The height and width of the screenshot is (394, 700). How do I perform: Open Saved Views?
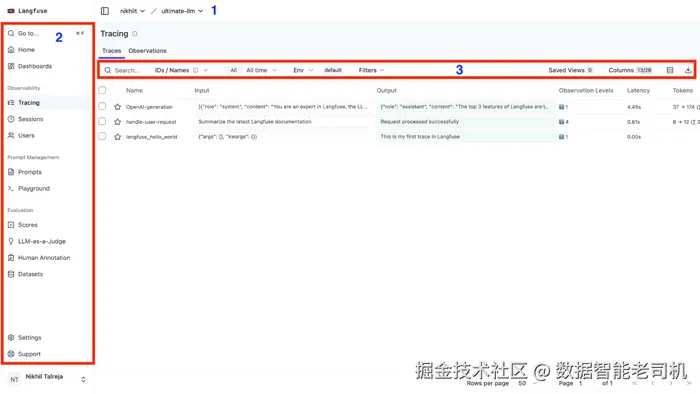pyautogui.click(x=571, y=71)
